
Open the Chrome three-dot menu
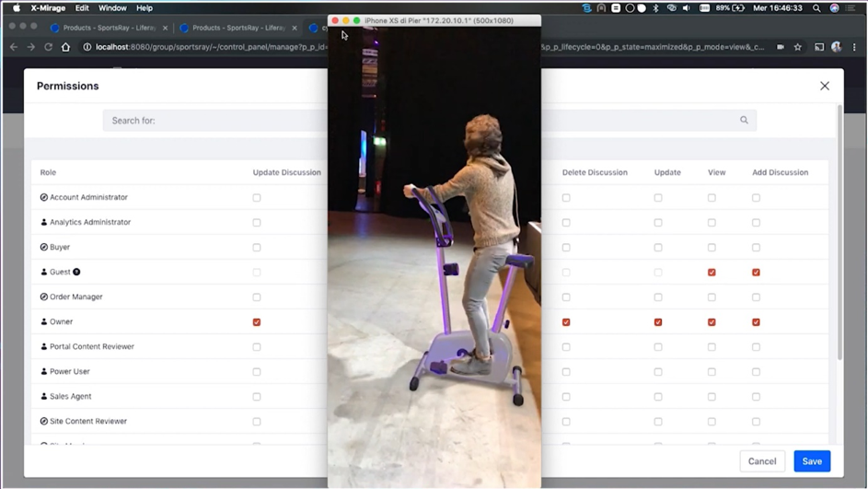click(854, 47)
